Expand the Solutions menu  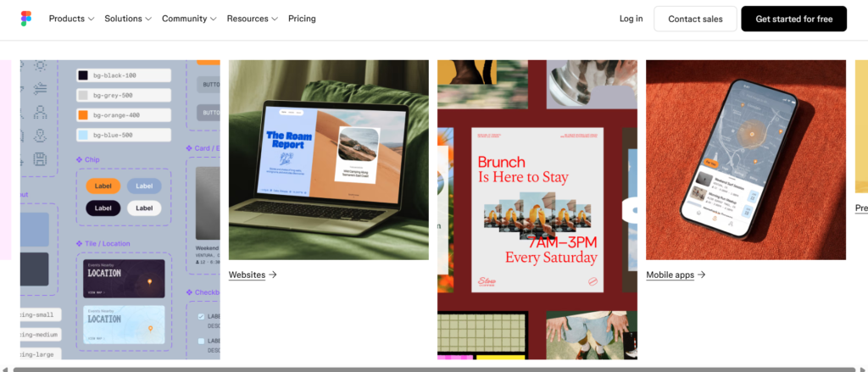coord(128,19)
